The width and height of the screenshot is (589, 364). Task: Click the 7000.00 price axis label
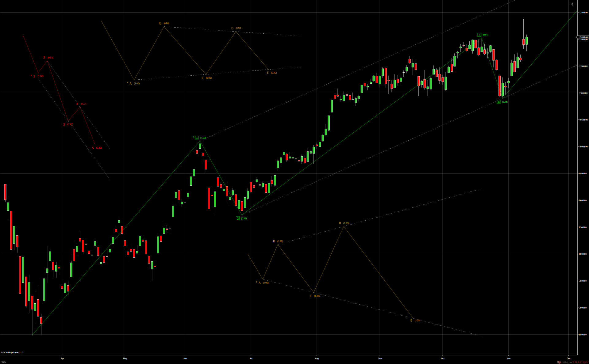(x=583, y=308)
